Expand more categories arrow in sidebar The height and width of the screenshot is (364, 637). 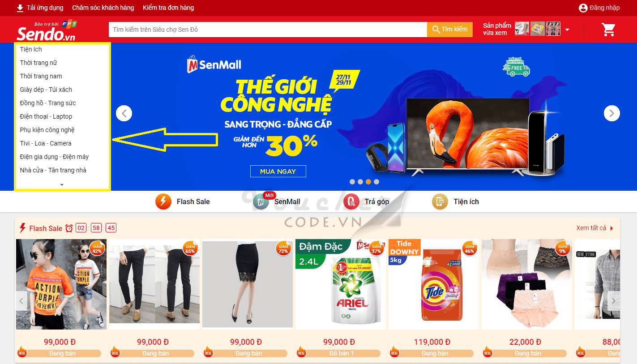coord(62,185)
